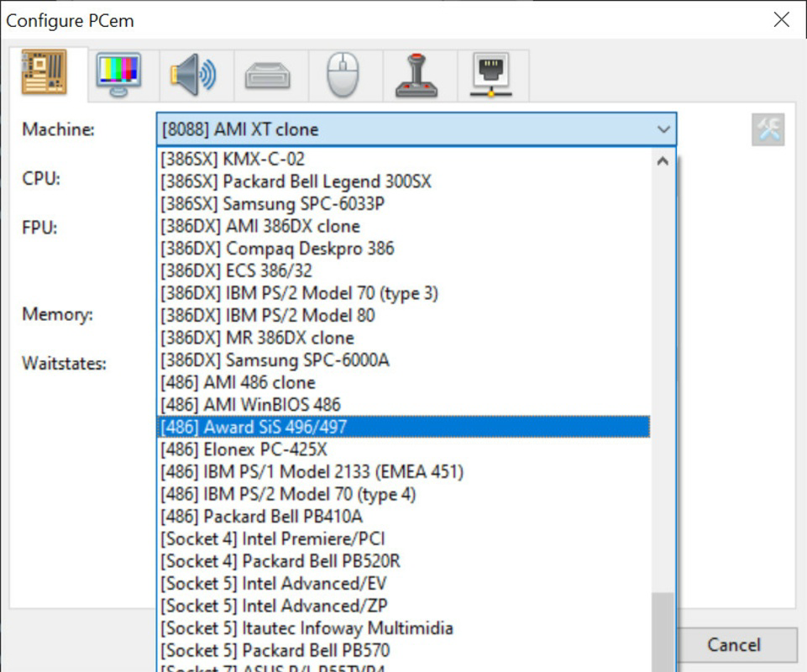Select highlighted [486] Award SiS 496/497
The image size is (807, 672).
click(403, 427)
